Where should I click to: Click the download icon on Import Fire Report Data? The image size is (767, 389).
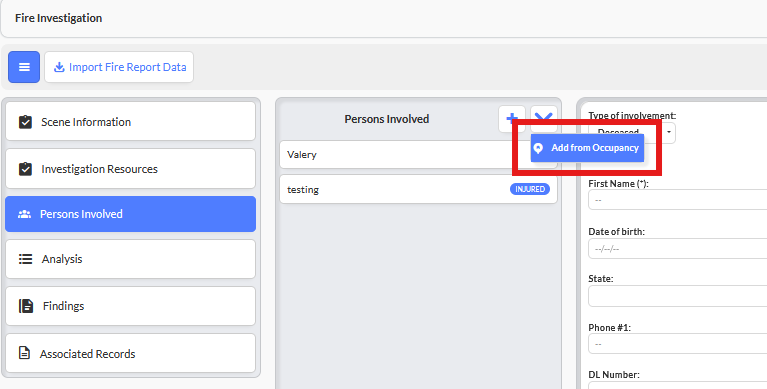[59, 67]
